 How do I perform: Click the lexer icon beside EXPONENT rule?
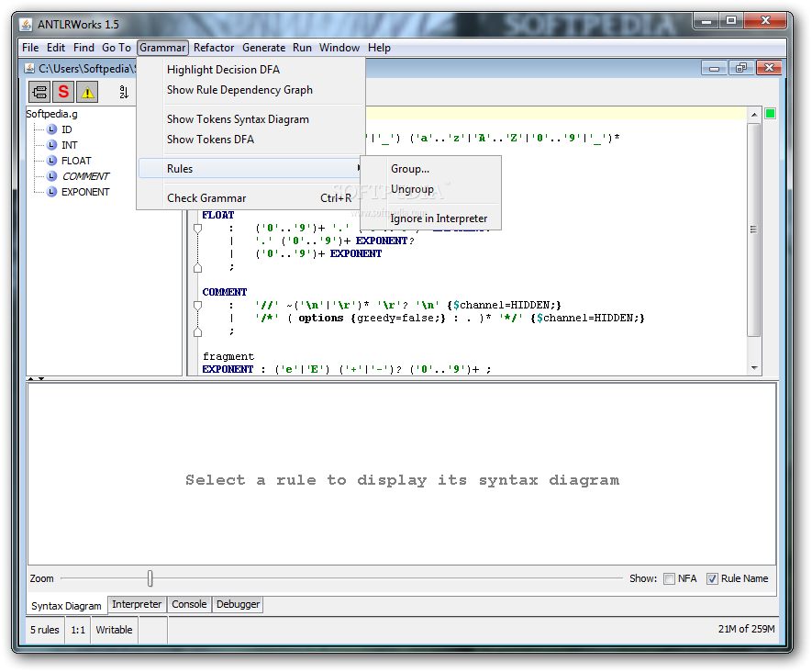click(51, 192)
